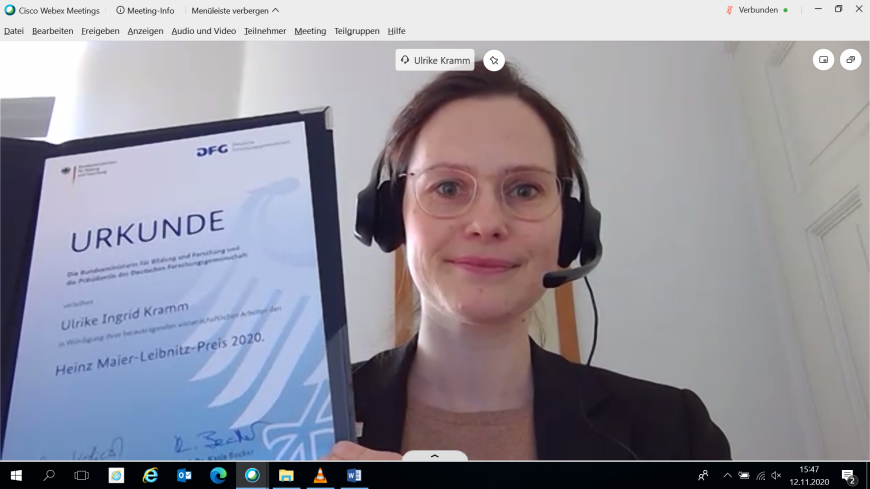Open the Meeting menu

pyautogui.click(x=310, y=31)
